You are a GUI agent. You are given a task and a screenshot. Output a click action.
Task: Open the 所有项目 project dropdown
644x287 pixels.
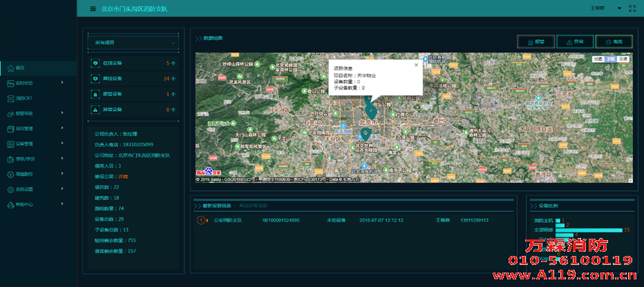tap(133, 43)
